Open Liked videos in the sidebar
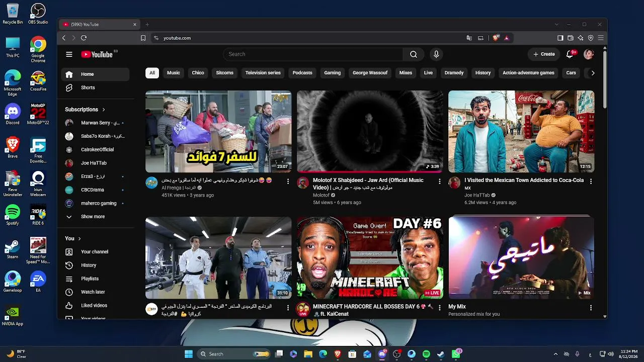This screenshot has height=362, width=644. [94, 305]
